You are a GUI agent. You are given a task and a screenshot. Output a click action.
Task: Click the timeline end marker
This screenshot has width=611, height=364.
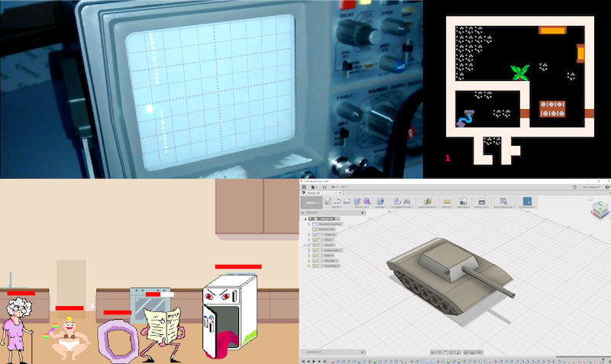[603, 360]
